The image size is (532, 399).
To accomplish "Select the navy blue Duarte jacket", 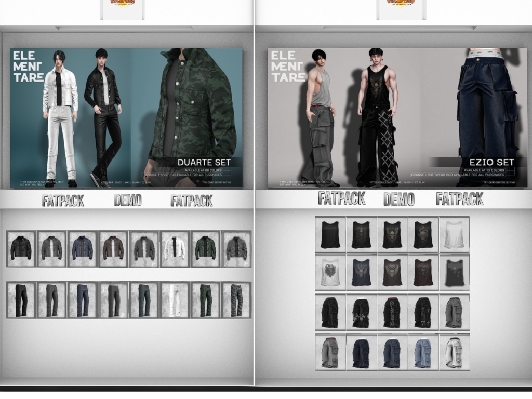I will pyautogui.click(x=83, y=249).
